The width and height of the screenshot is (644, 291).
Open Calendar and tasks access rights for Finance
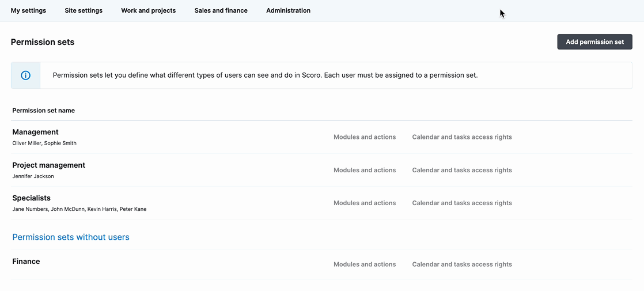[462, 264]
